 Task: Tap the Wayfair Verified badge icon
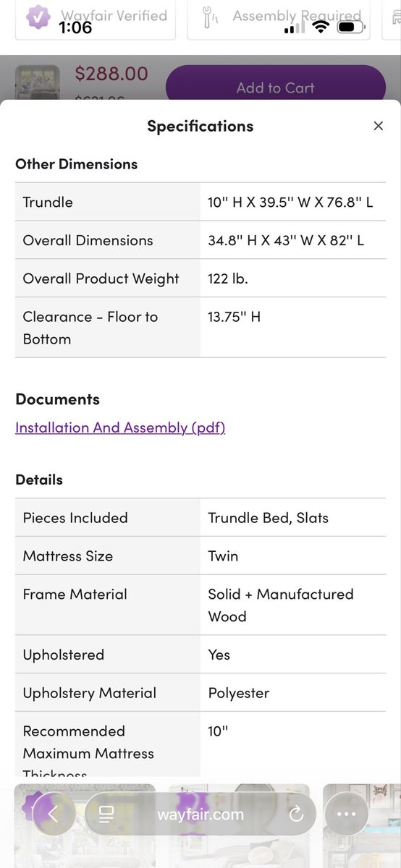pos(38,16)
